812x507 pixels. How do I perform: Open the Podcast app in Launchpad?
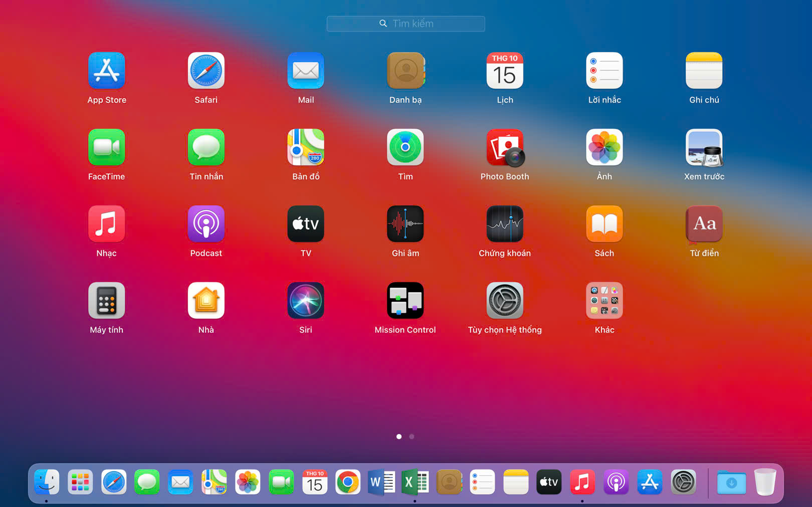[x=206, y=224]
